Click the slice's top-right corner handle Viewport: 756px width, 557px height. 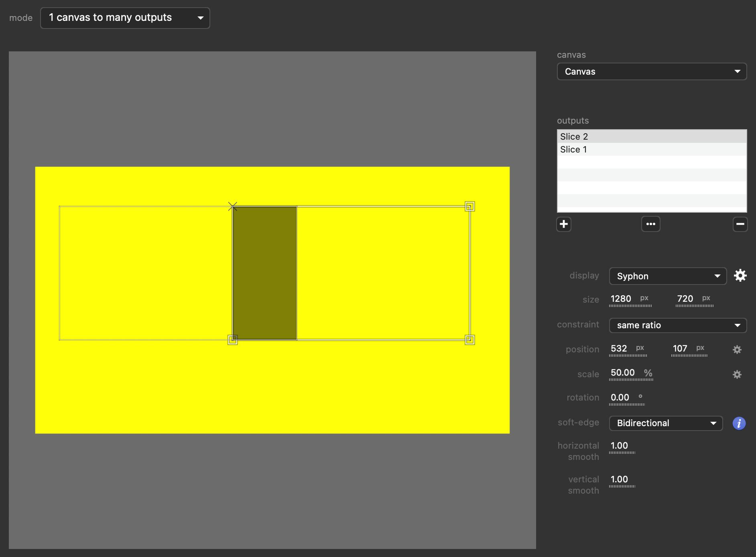469,206
